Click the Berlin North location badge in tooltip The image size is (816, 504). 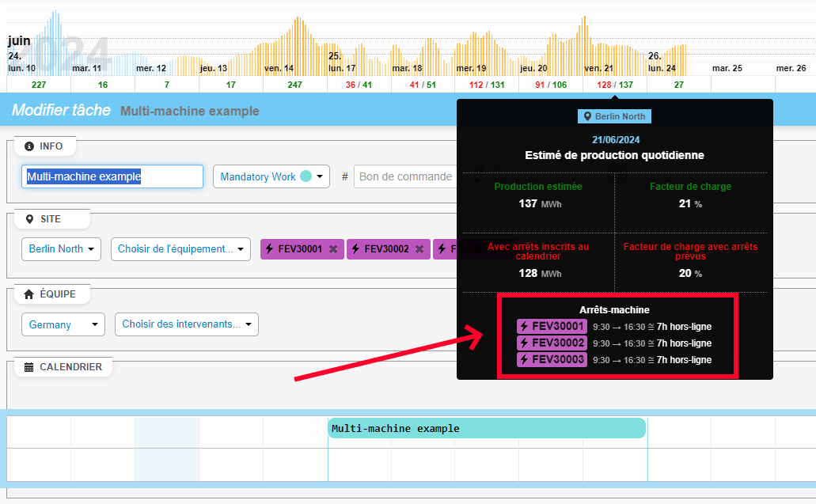(x=614, y=116)
